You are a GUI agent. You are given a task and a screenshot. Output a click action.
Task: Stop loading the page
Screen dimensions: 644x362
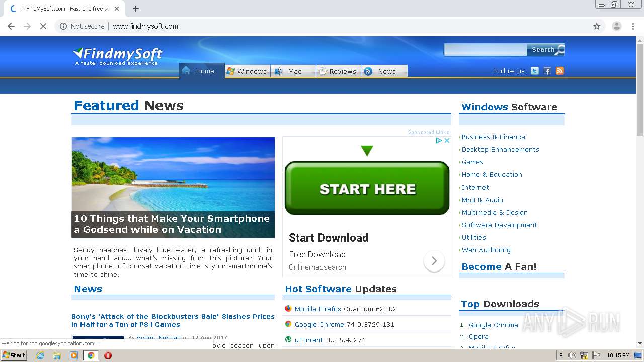[x=43, y=26]
